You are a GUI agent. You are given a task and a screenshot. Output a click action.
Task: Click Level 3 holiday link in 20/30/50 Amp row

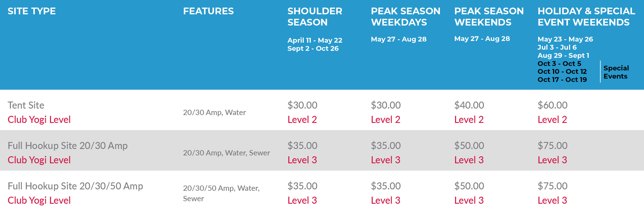coord(552,200)
